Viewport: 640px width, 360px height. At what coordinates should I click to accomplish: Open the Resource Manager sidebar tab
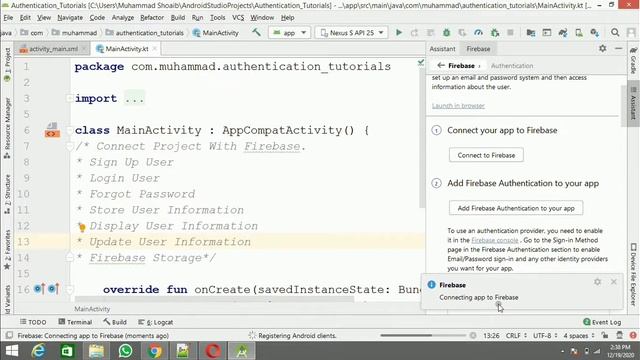[7, 128]
